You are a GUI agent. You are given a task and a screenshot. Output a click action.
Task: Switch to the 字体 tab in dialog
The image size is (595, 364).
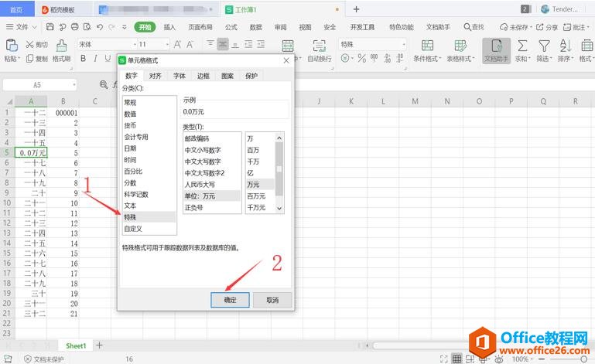pos(179,76)
